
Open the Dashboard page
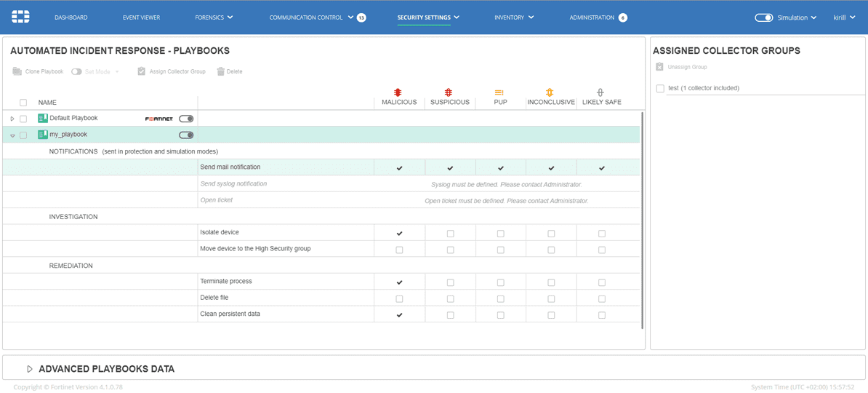[x=71, y=17]
